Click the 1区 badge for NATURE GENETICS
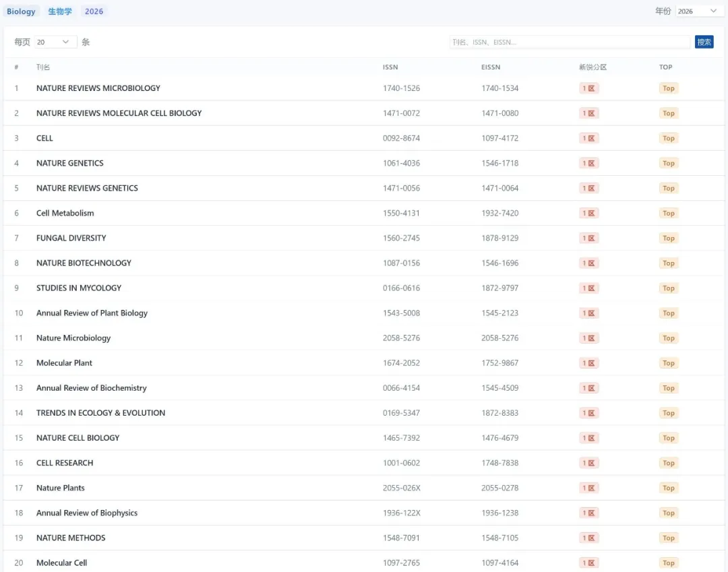 (x=588, y=163)
